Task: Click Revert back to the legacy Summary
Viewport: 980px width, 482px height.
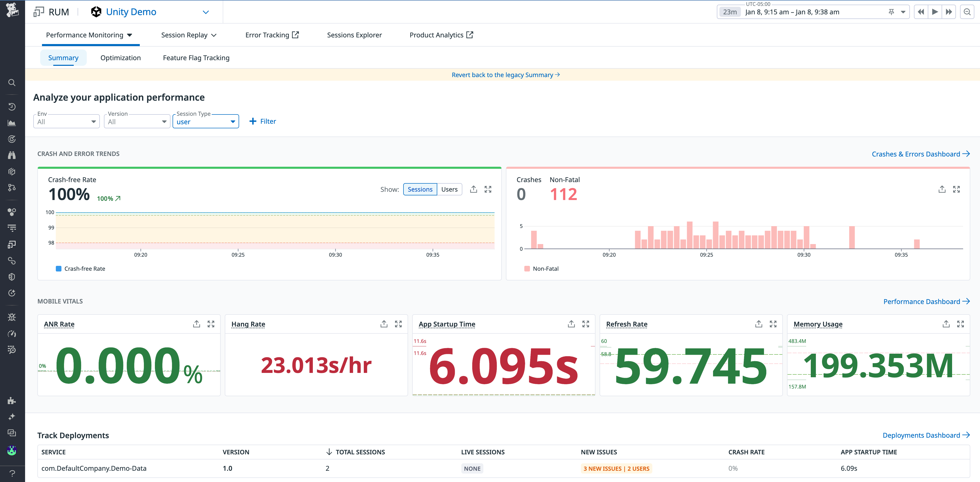Action: coord(505,75)
